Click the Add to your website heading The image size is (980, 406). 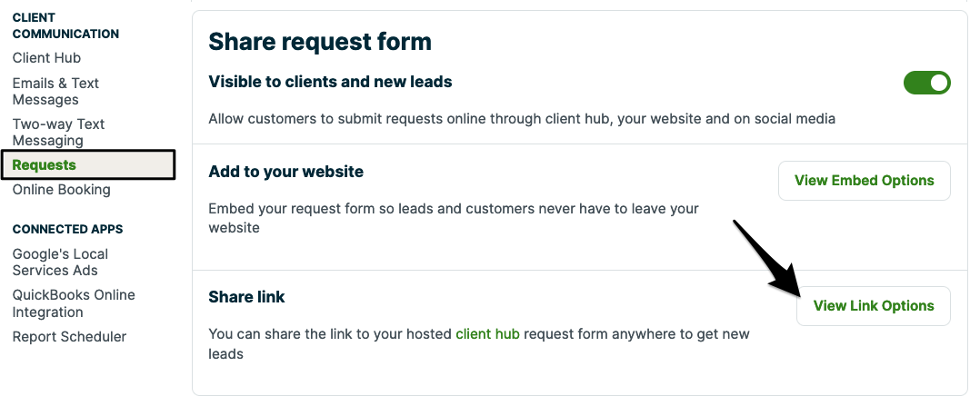(285, 172)
